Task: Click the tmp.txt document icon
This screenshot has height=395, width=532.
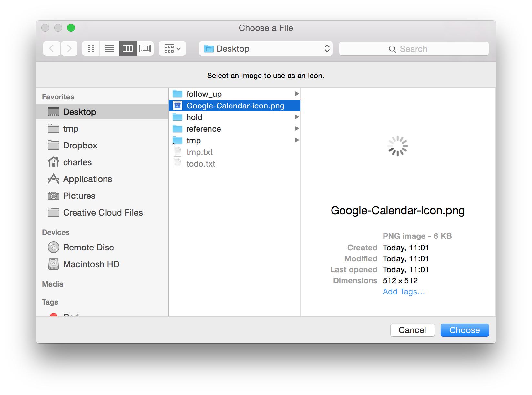Action: 178,152
